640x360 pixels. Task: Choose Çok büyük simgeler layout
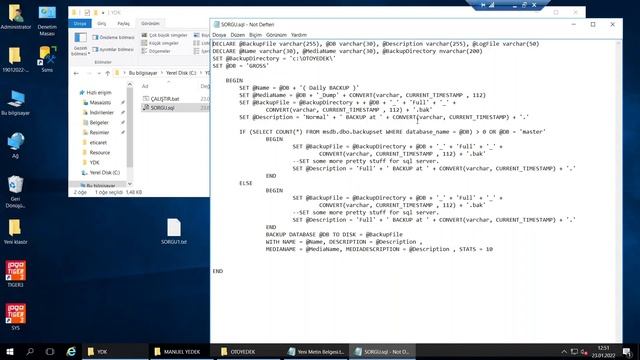pyautogui.click(x=164, y=36)
